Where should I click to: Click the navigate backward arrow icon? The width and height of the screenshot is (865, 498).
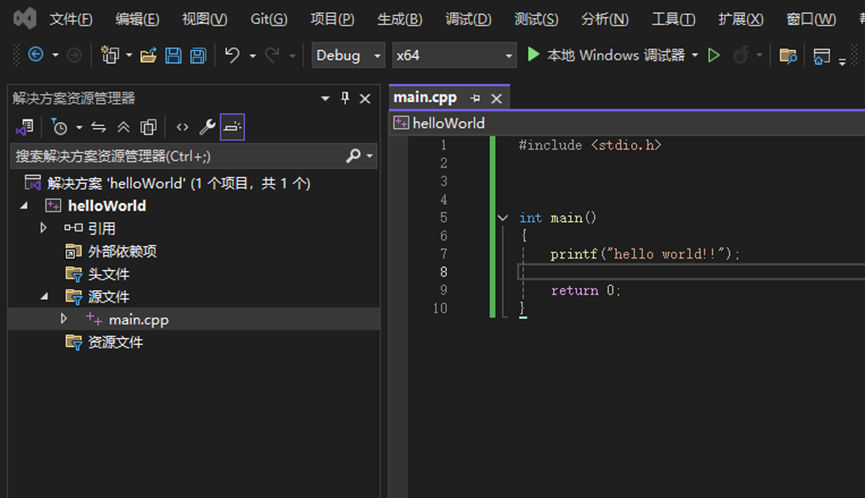36,55
